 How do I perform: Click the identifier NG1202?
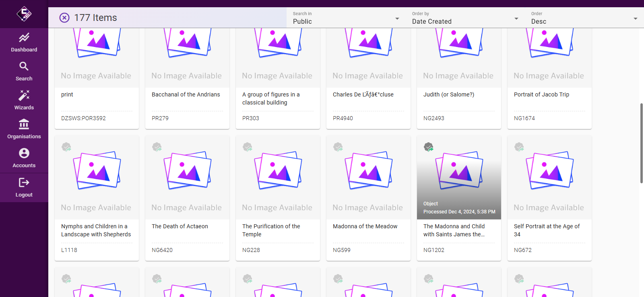point(434,250)
